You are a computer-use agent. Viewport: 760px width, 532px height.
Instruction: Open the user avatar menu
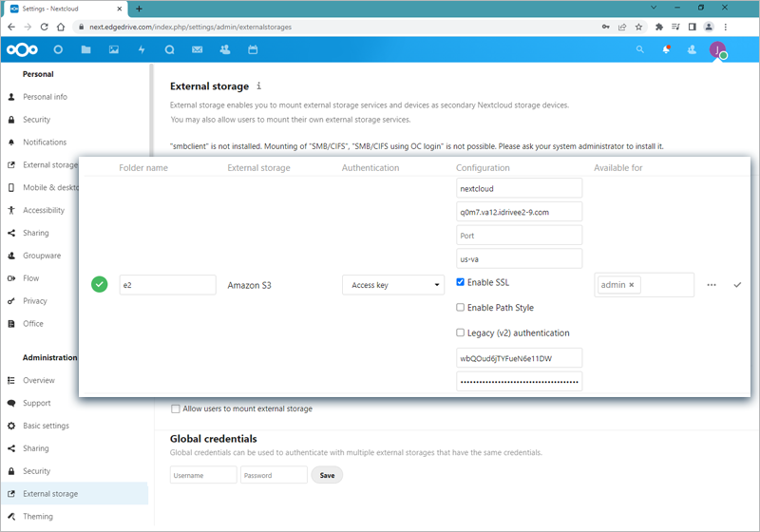tap(718, 50)
